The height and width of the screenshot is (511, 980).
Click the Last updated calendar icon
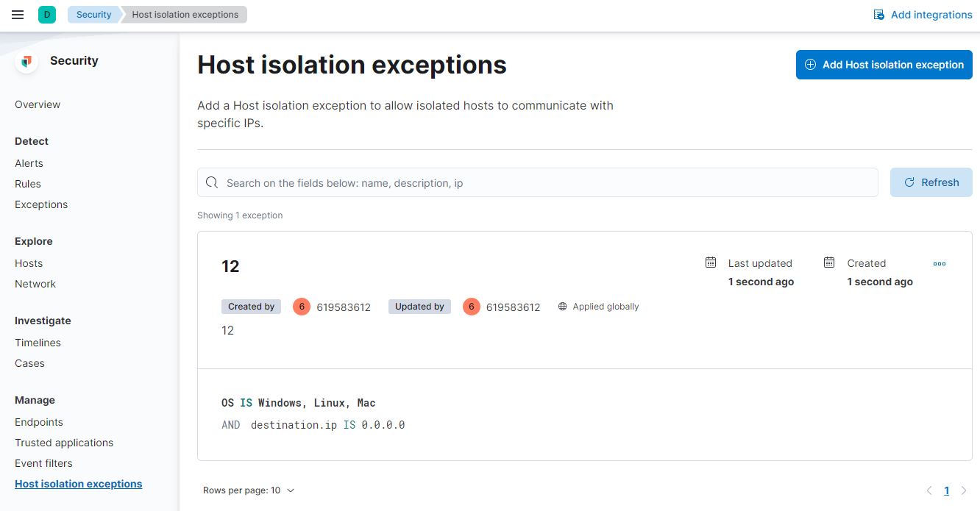[x=710, y=262]
